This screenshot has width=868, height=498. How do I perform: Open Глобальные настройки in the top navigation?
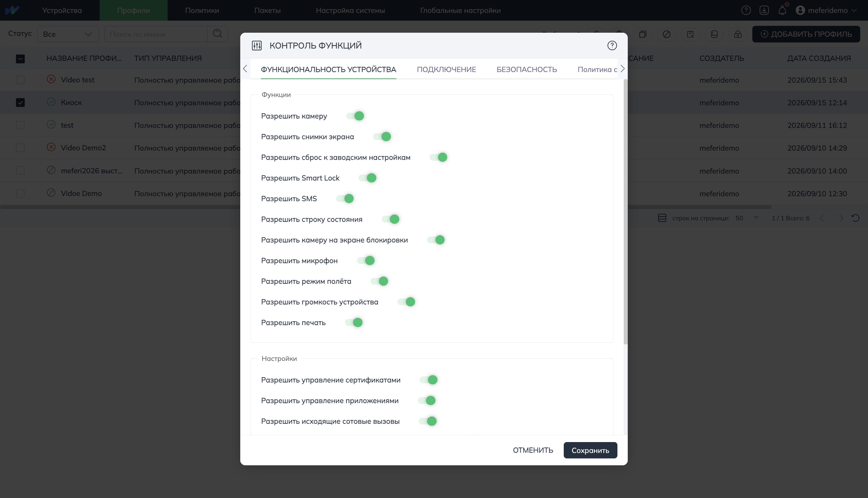click(460, 10)
